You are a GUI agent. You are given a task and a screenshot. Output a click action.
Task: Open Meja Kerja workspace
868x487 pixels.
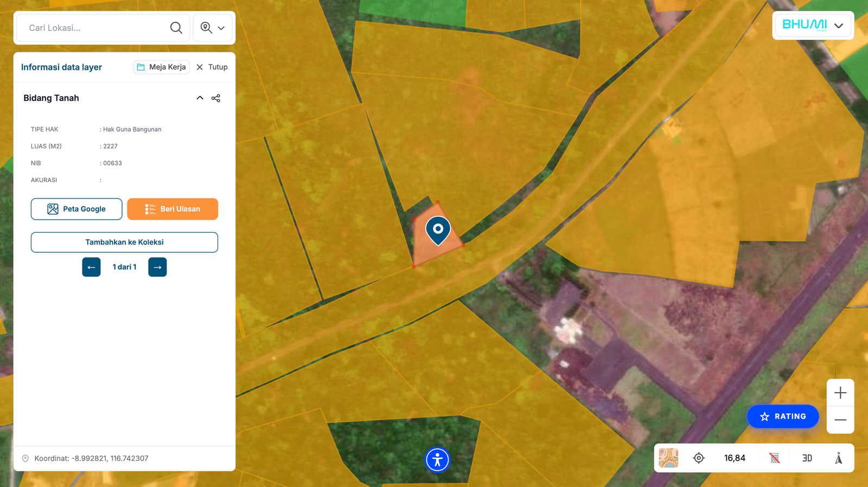(161, 67)
